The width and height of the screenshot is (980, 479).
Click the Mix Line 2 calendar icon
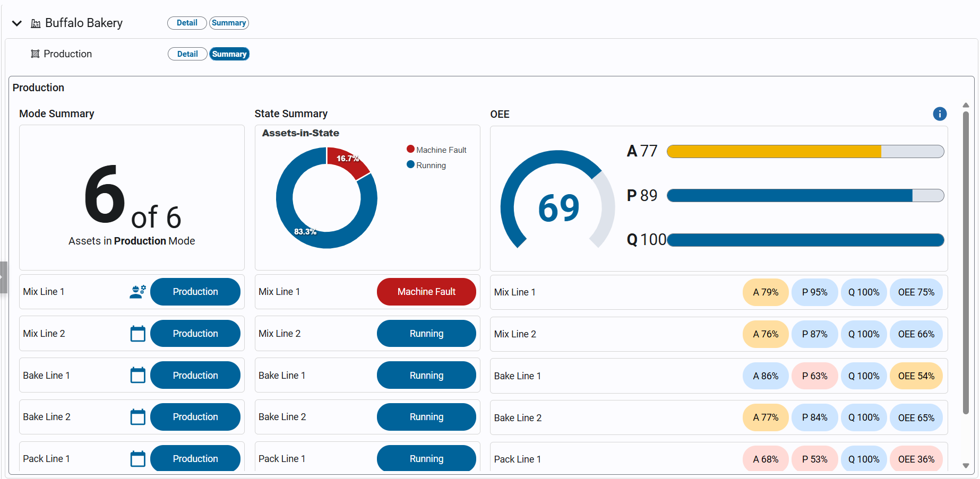pyautogui.click(x=137, y=334)
